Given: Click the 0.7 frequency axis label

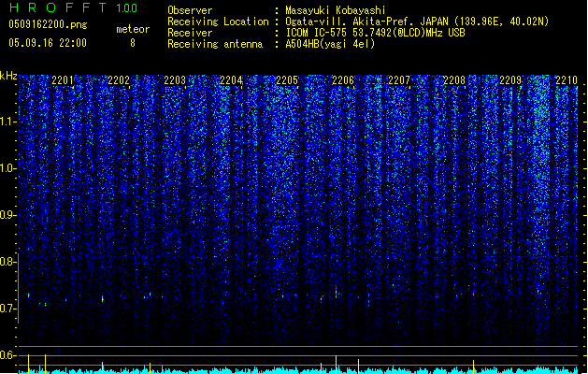Looking at the screenshot, I should (8, 309).
